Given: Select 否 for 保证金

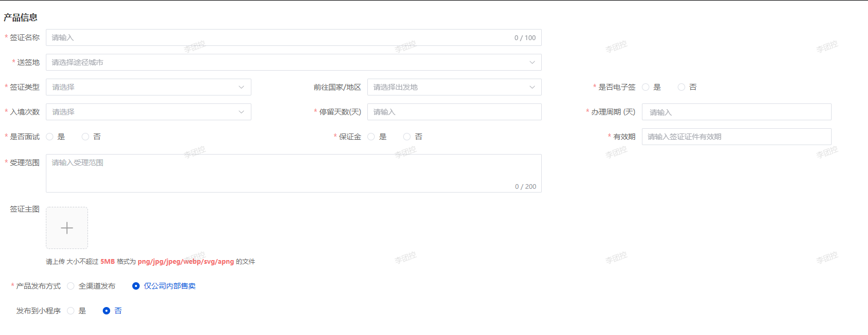Looking at the screenshot, I should [407, 137].
